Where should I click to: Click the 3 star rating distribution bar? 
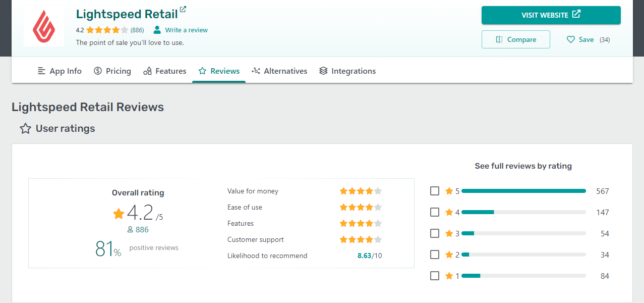coord(523,233)
